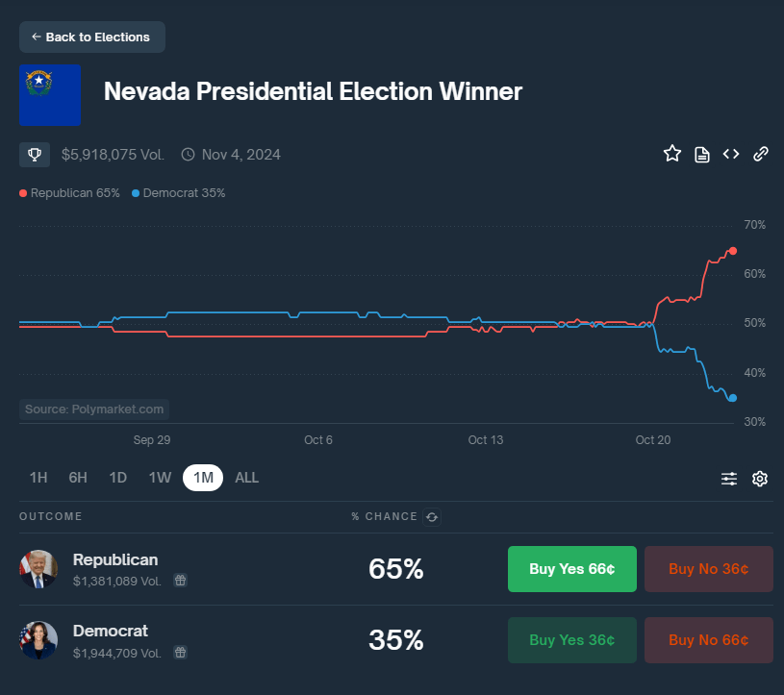Click Republican red legend dot
Viewport: 784px width, 695px height.
coord(23,193)
